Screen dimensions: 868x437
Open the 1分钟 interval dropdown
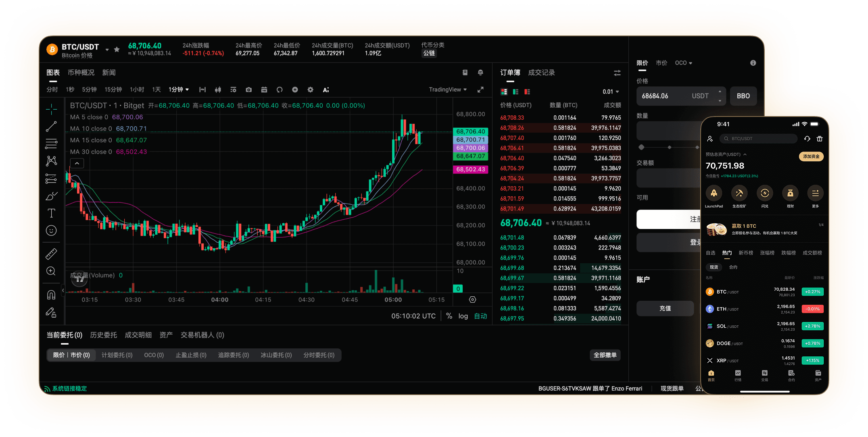(x=179, y=89)
